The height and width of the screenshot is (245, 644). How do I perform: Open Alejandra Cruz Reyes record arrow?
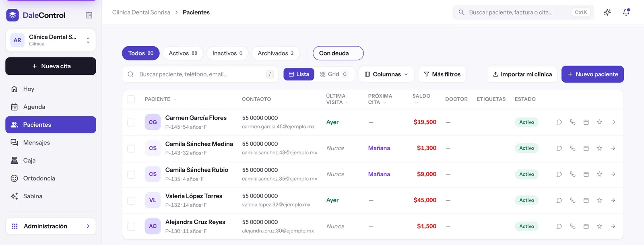613,226
